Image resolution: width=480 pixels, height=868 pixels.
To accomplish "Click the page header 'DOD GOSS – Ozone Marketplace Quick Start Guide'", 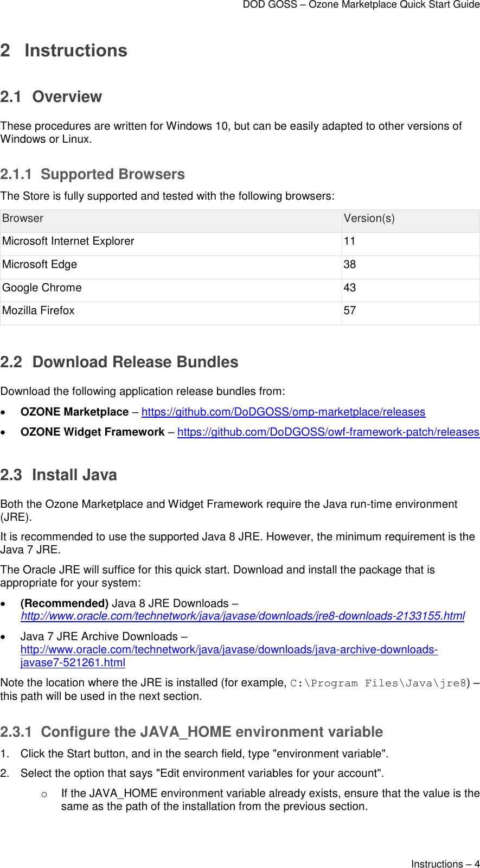I will click(361, 5).
